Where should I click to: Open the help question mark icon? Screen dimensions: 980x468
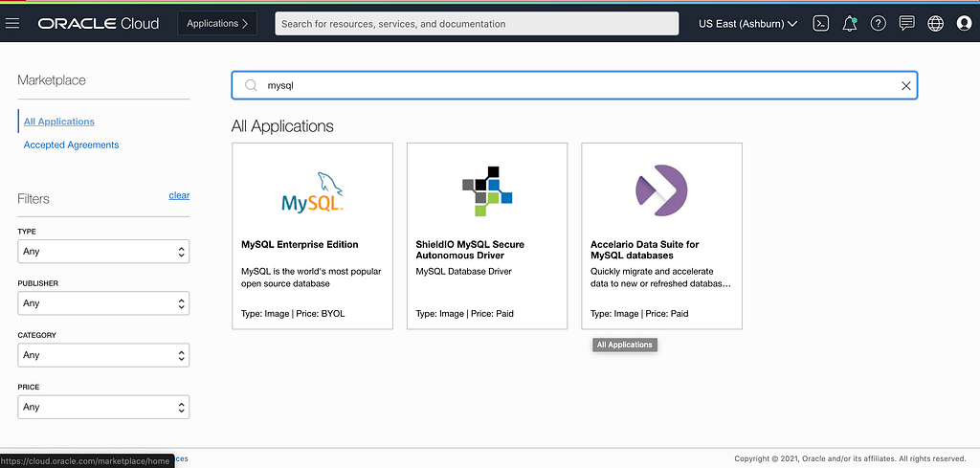[x=879, y=24]
